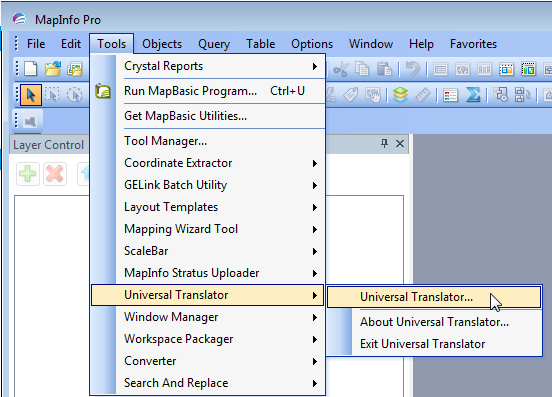Click the Drag Map Window hand icon
Viewport: 552px width, 397px height.
coord(373,95)
